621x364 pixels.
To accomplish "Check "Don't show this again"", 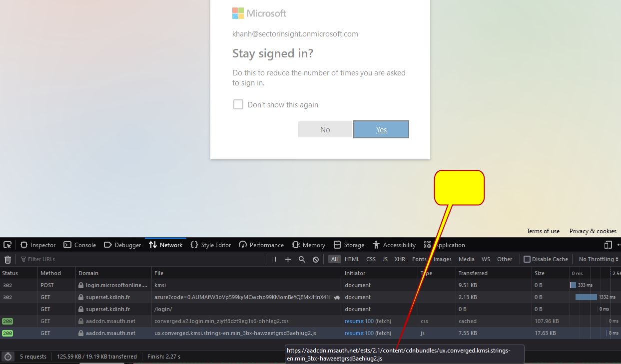I will [x=238, y=105].
